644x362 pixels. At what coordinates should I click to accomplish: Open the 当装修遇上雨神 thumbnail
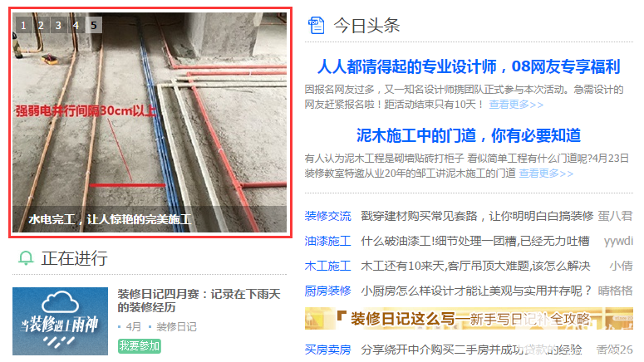pos(60,321)
